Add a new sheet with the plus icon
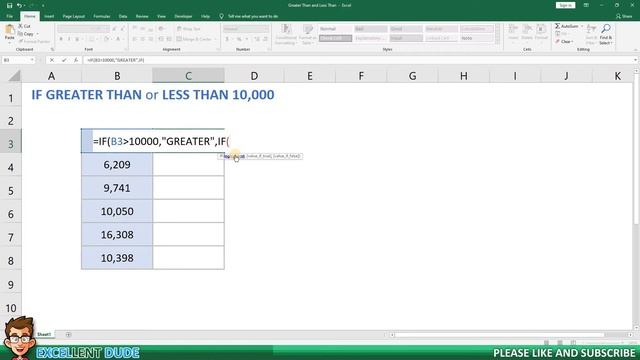640x360 pixels. coord(68,335)
